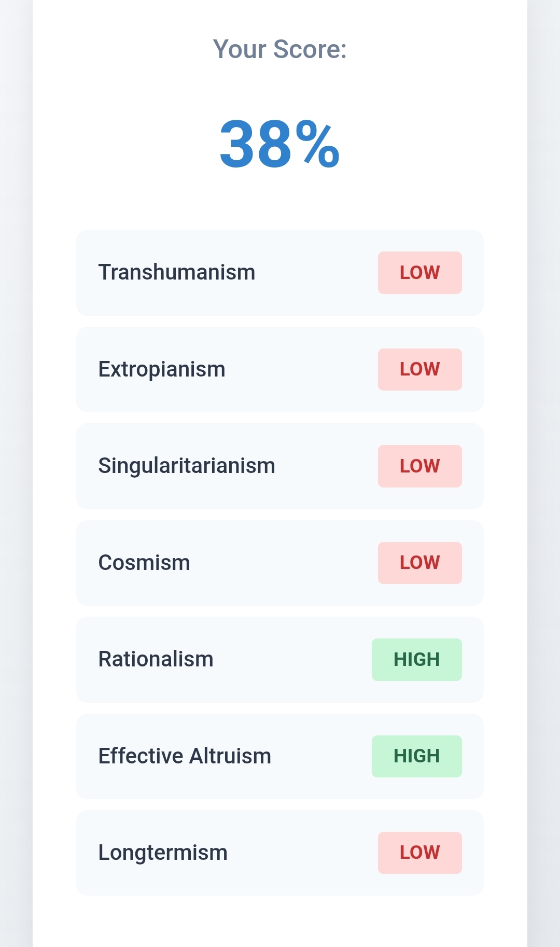Tap the LOW badge beside Longtermism
This screenshot has width=560, height=947.
click(419, 853)
